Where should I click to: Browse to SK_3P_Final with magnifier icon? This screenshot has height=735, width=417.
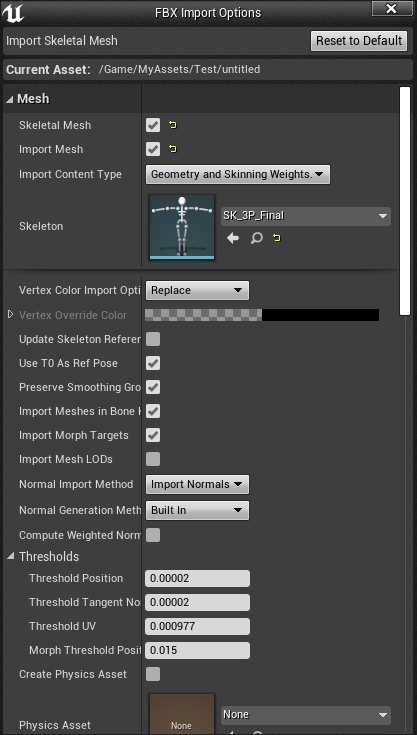[x=256, y=238]
